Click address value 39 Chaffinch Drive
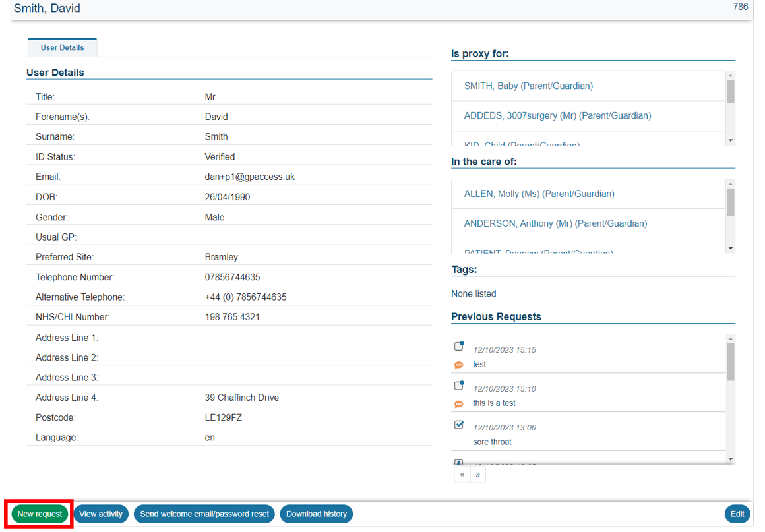The height and width of the screenshot is (532, 765). [x=242, y=398]
